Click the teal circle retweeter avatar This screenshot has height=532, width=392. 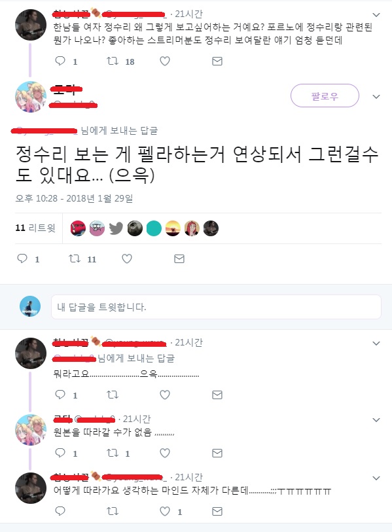click(154, 228)
